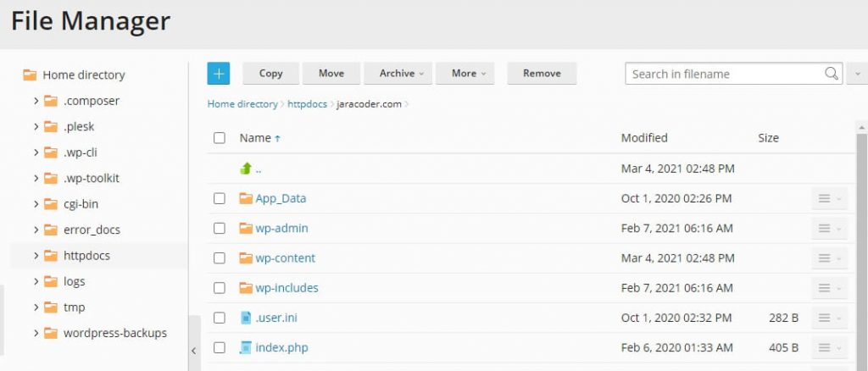The height and width of the screenshot is (371, 868).
Task: Open the index.php file link
Action: coord(281,348)
